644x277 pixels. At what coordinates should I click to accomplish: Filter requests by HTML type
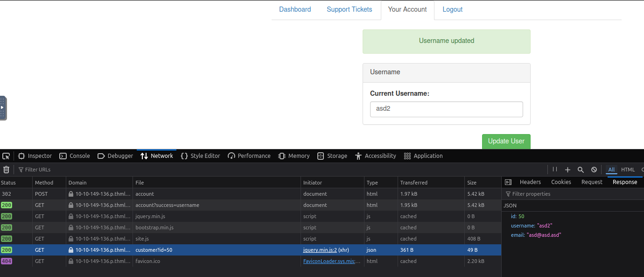[x=628, y=170]
